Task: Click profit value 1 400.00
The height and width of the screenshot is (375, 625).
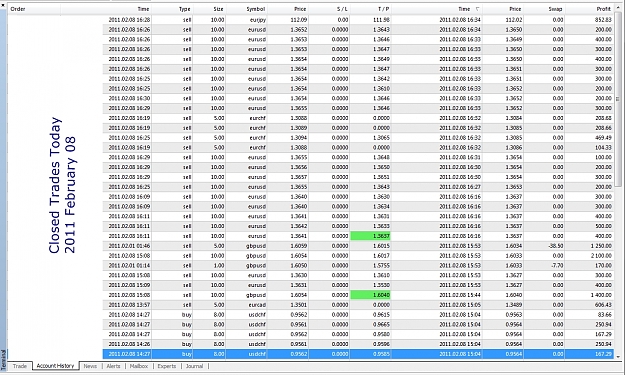Action: coord(601,295)
